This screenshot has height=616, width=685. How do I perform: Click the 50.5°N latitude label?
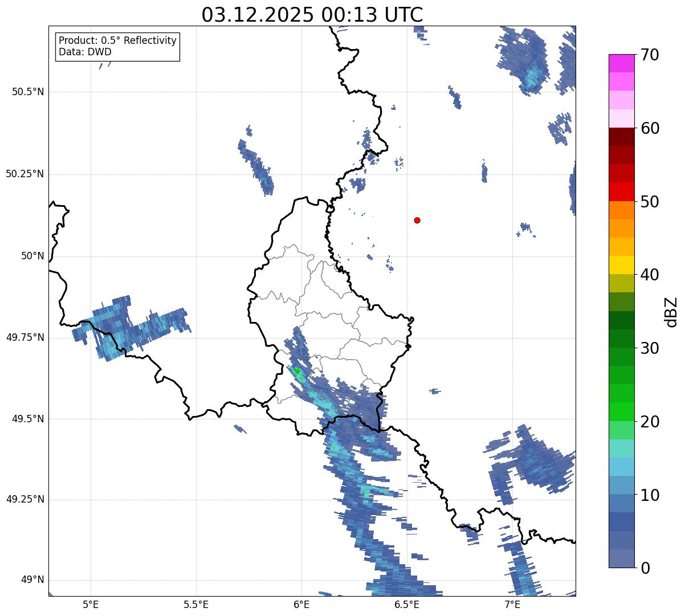tap(28, 92)
